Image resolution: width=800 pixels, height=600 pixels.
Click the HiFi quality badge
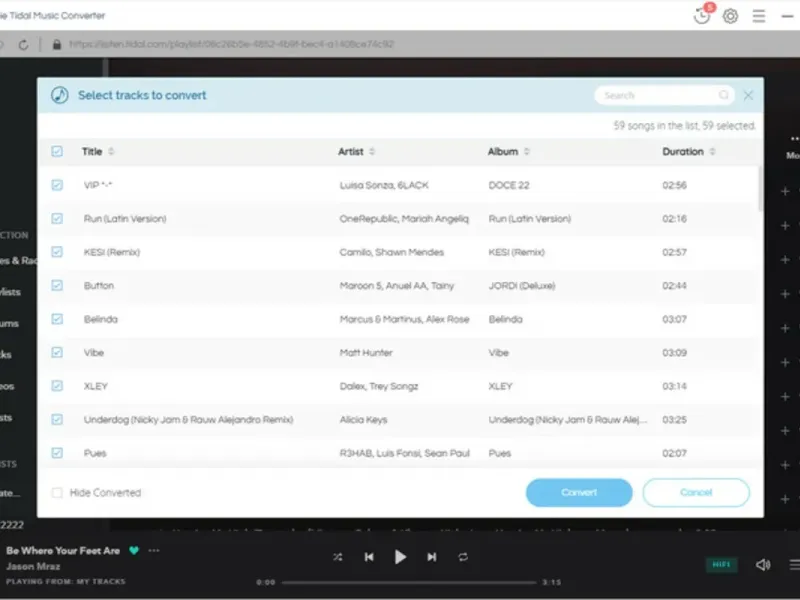pyautogui.click(x=721, y=564)
